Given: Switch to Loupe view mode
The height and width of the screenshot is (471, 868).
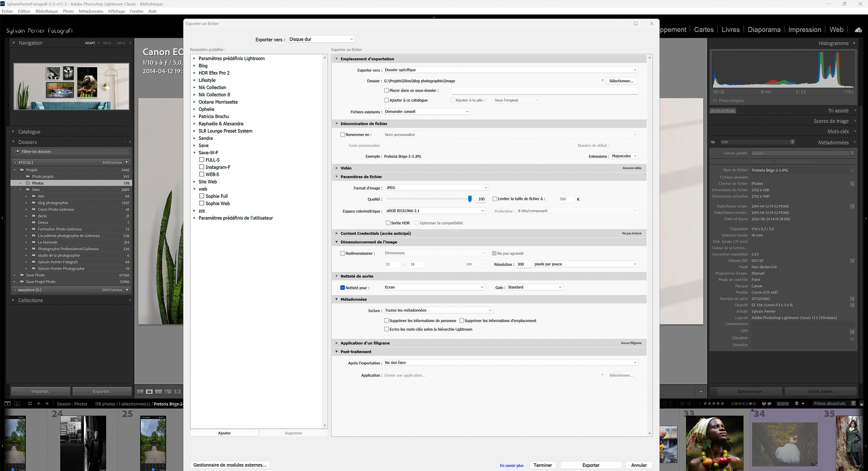Looking at the screenshot, I should (x=149, y=392).
